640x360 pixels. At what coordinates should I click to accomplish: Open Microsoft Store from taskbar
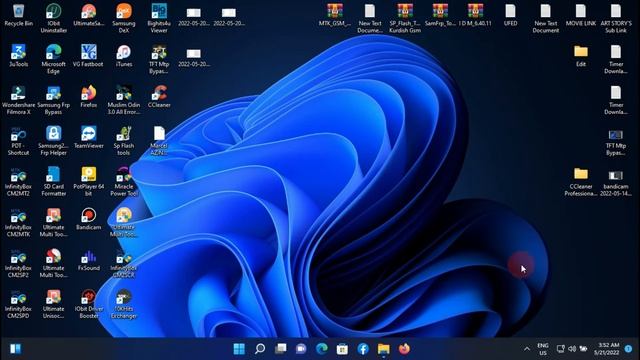(x=342, y=349)
